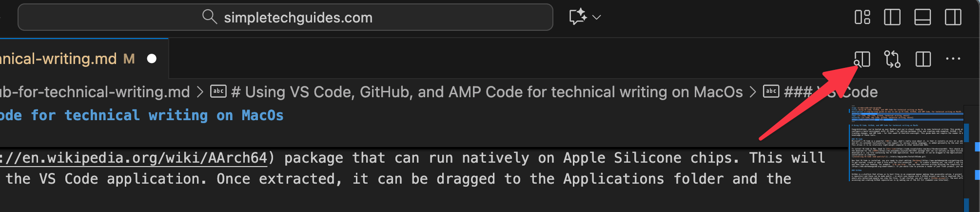Open the technical-writing.md file breadcrumb
Image resolution: width=980 pixels, height=212 pixels.
(x=95, y=92)
